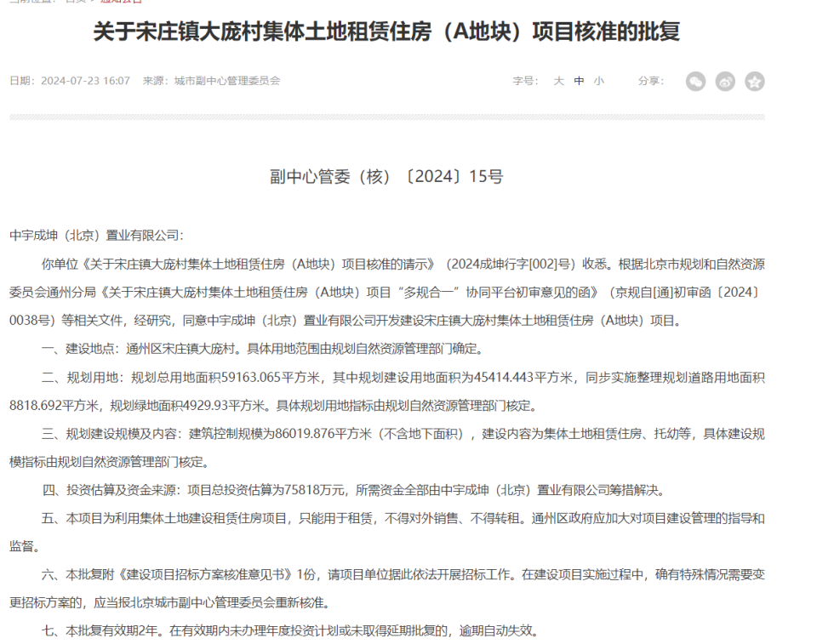Set font size to 大 (large)
The image size is (817, 644).
tap(558, 81)
